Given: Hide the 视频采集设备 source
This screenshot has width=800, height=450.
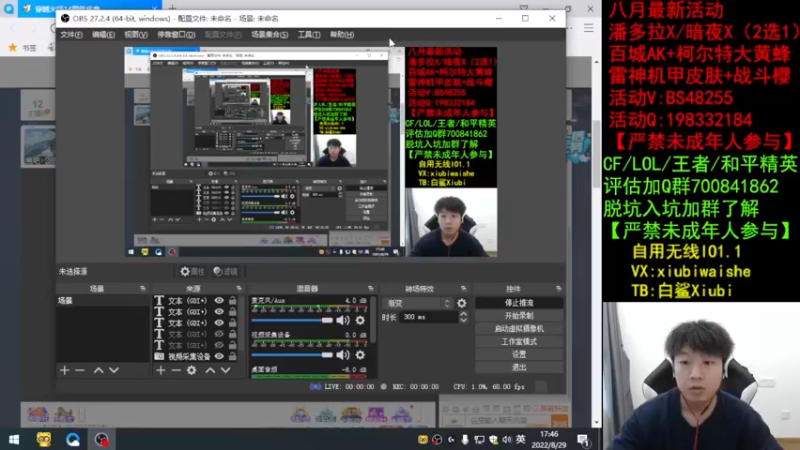Looking at the screenshot, I should click(219, 357).
